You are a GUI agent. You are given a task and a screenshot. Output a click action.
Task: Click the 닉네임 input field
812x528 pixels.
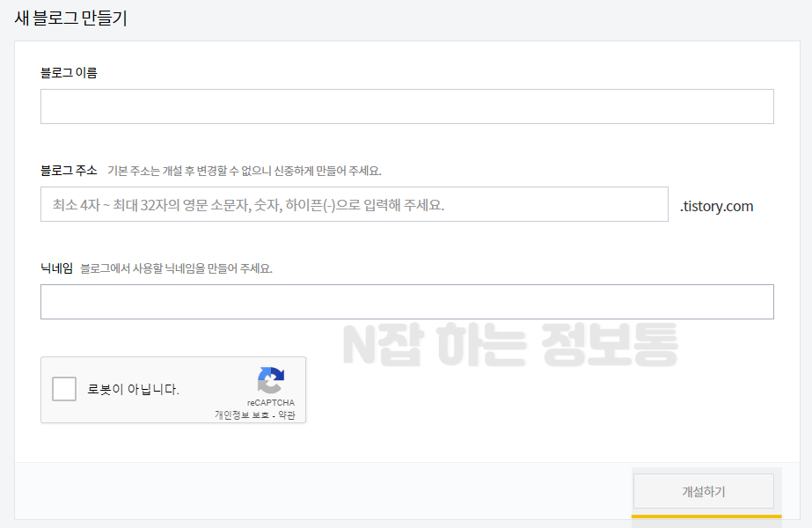pyautogui.click(x=407, y=302)
